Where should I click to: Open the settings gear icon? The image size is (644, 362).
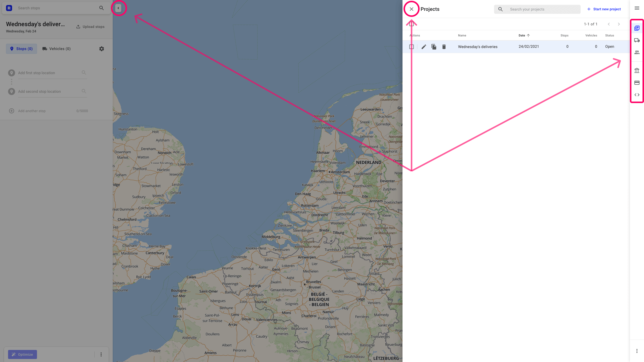pyautogui.click(x=102, y=49)
